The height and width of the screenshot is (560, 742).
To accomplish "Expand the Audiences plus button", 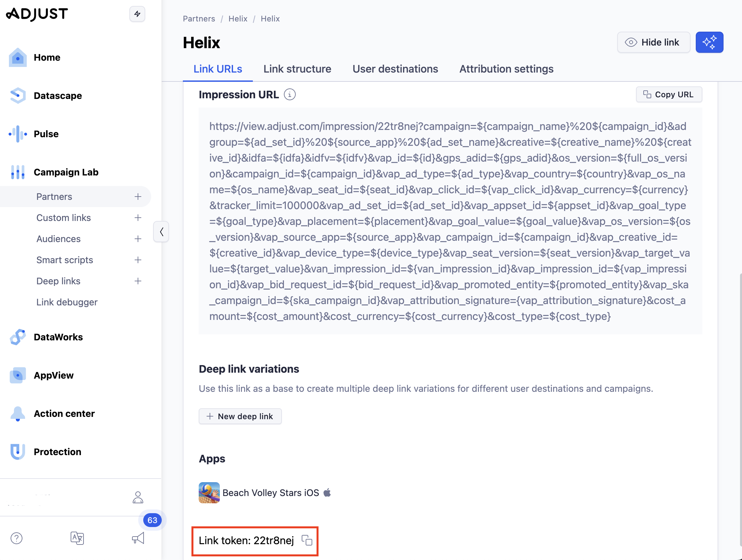I will tap(138, 239).
